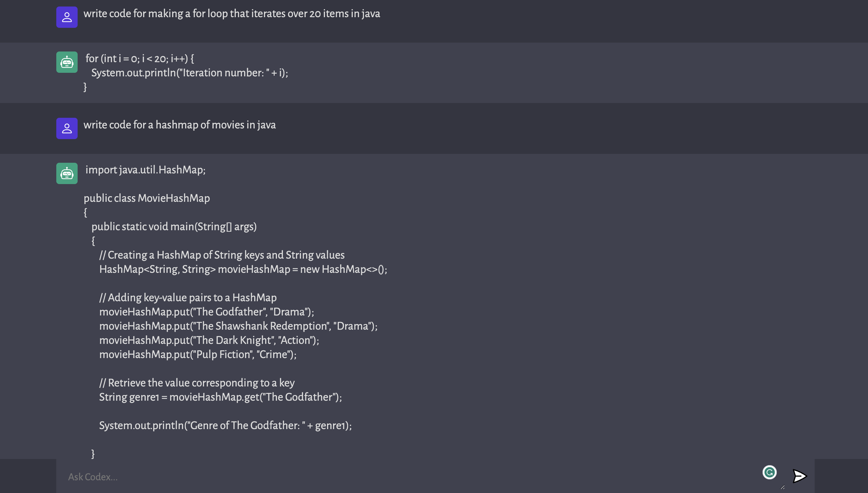Click the "Iteration number" println line
Image resolution: width=868 pixels, height=493 pixels.
click(190, 73)
